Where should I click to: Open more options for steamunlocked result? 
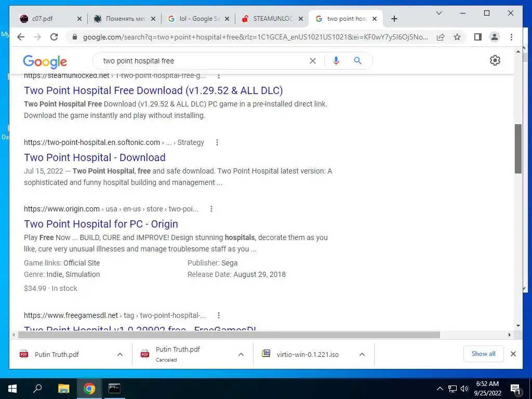coord(219,76)
